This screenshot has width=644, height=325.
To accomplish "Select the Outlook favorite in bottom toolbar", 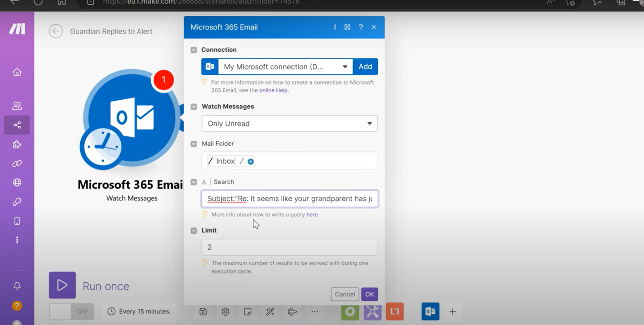I will [431, 311].
